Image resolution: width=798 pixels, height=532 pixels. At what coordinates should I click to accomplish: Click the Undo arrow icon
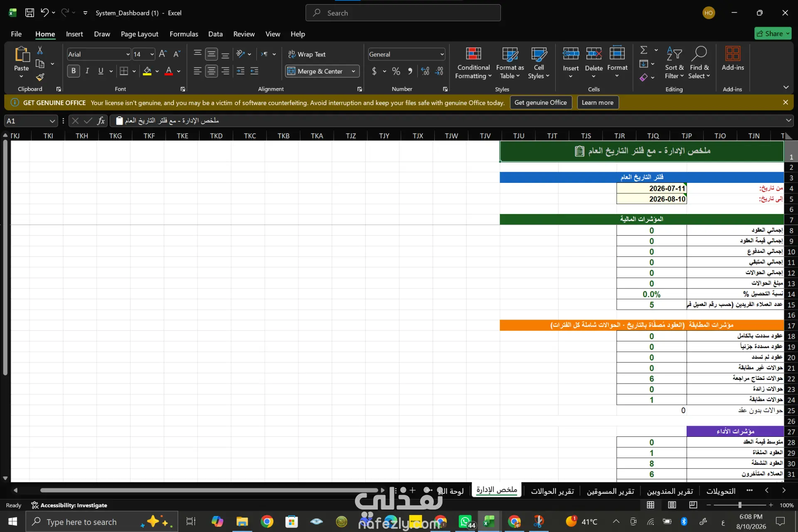click(44, 13)
